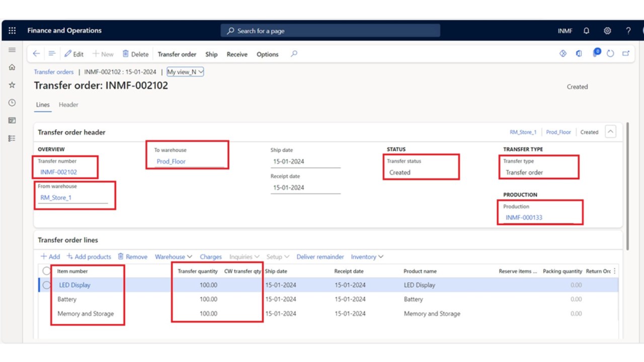Open in Office icon
644x362 pixels.
coord(579,53)
